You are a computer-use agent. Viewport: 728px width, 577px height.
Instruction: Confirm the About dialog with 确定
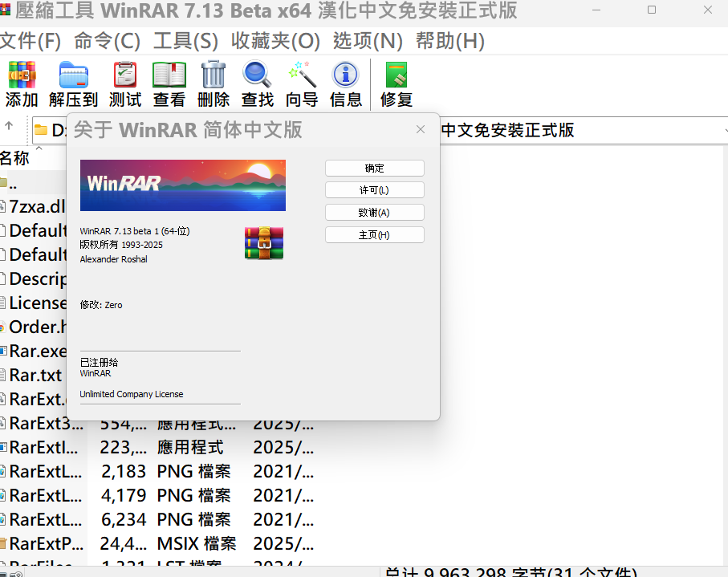pos(375,168)
